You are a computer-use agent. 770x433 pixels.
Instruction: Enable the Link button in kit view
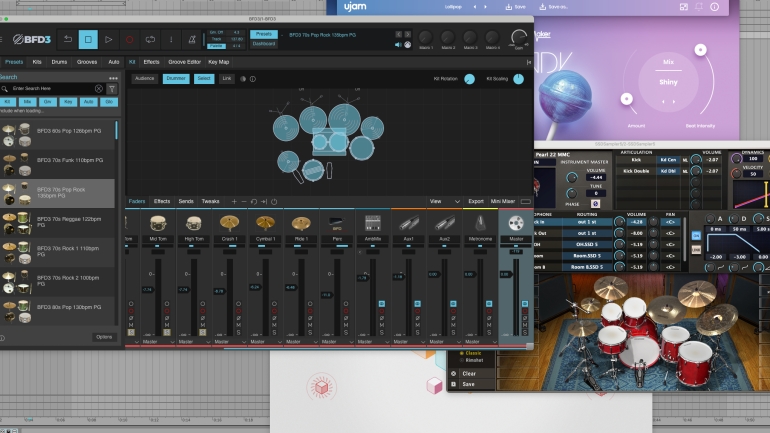(x=226, y=79)
